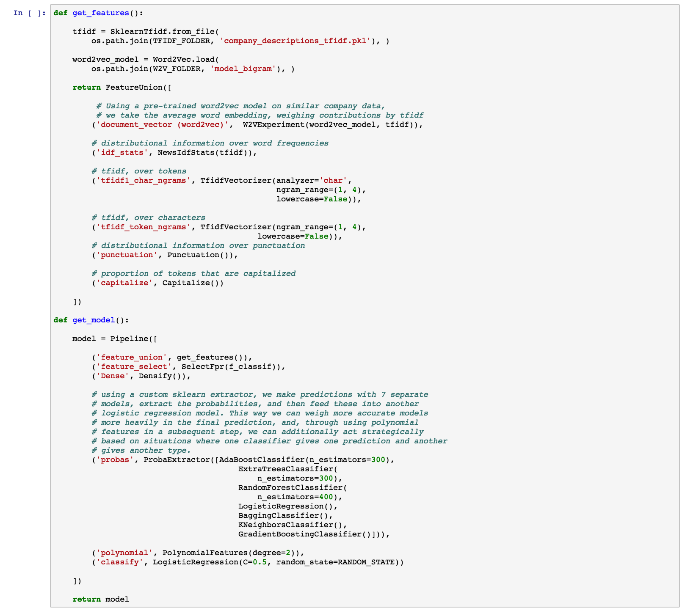This screenshot has width=685, height=616.
Task: Click the get_features function name
Action: point(101,13)
